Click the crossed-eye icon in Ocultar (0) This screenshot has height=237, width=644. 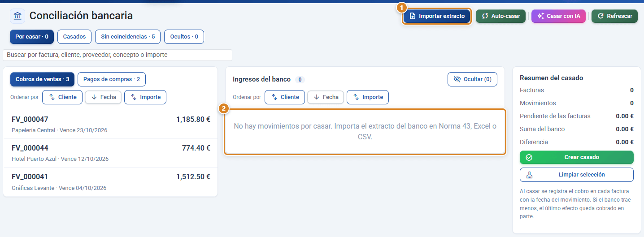click(457, 79)
